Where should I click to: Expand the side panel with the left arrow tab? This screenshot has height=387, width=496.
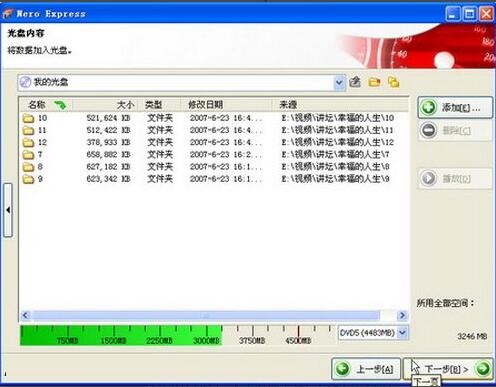pos(8,210)
